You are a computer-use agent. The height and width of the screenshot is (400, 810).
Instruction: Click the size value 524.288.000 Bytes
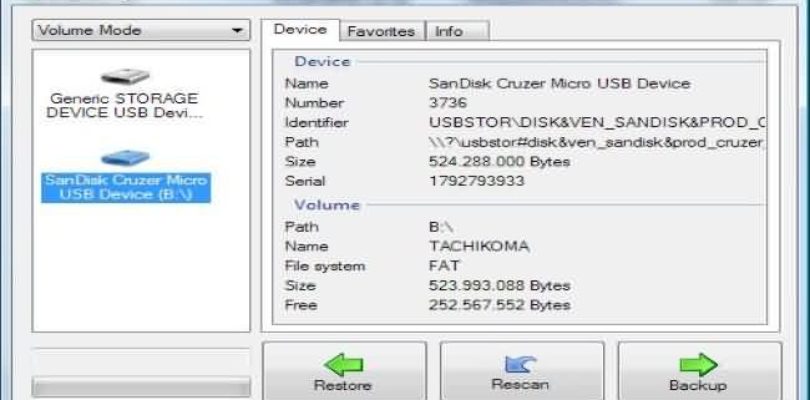500,162
